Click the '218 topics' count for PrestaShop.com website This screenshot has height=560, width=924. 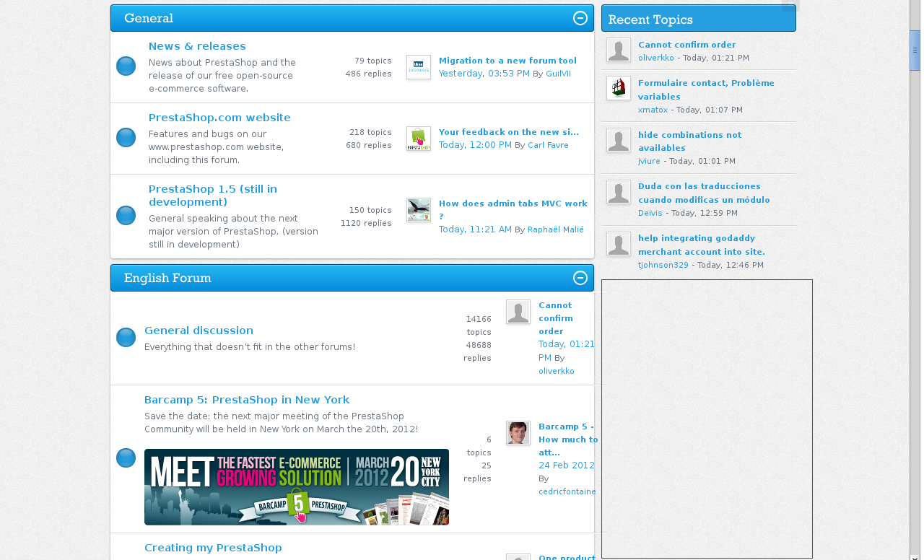point(370,132)
